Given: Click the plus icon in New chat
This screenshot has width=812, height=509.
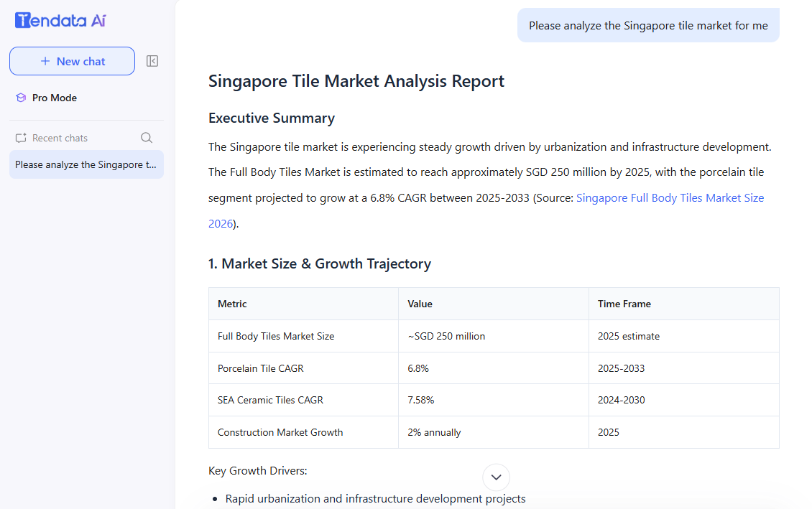Looking at the screenshot, I should point(45,61).
